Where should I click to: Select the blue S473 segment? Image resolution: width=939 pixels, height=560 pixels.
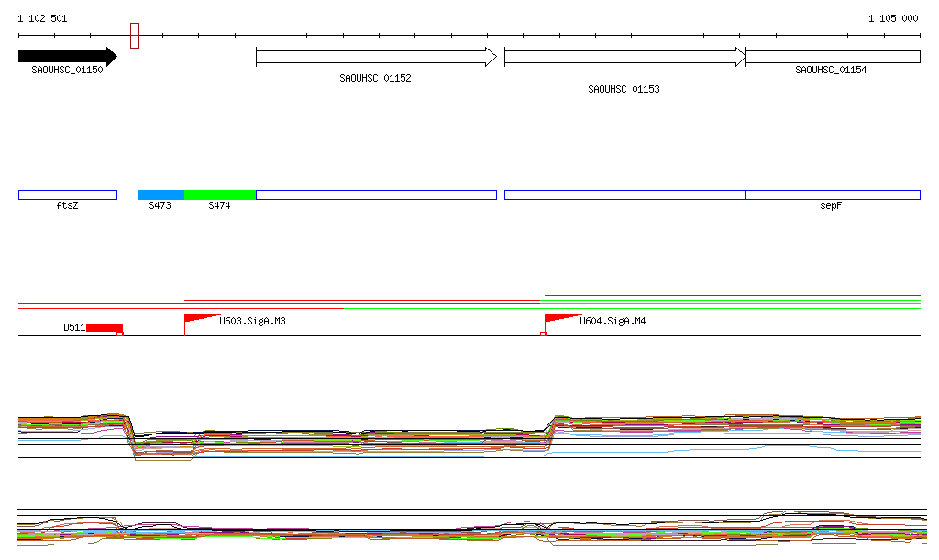(161, 194)
